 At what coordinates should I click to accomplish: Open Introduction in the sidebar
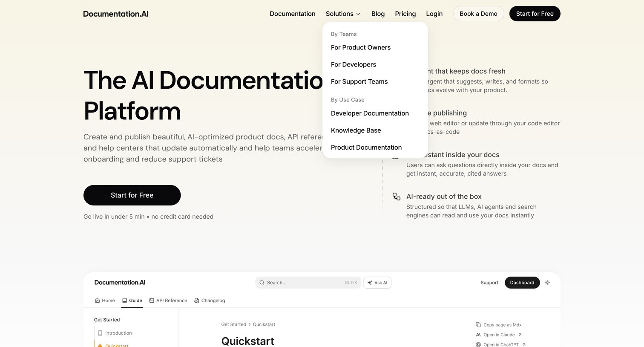tap(115, 333)
